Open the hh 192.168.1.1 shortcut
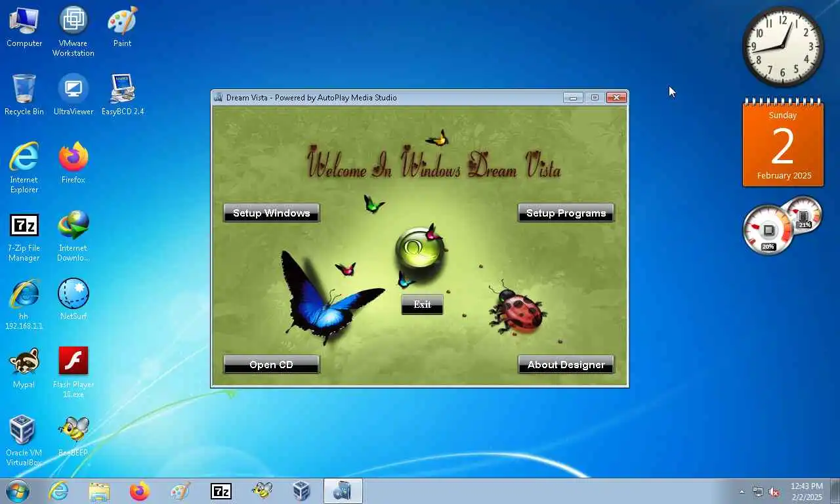The image size is (840, 504). (x=24, y=304)
